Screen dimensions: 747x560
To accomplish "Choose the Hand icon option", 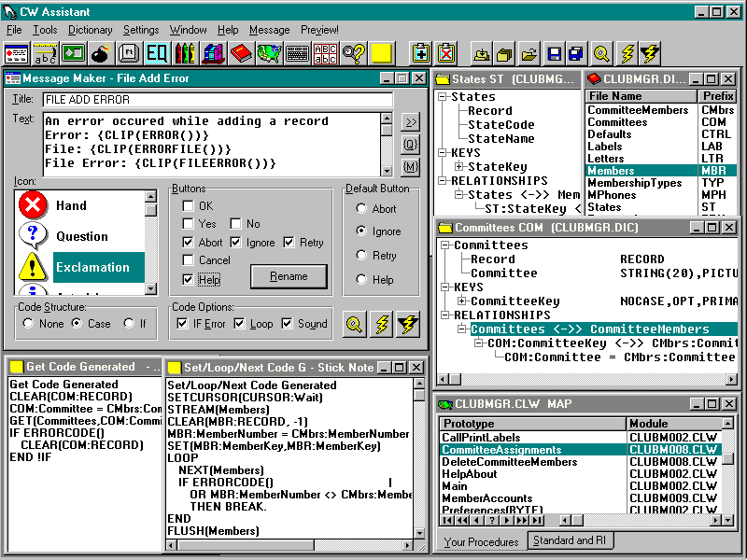I will click(79, 205).
